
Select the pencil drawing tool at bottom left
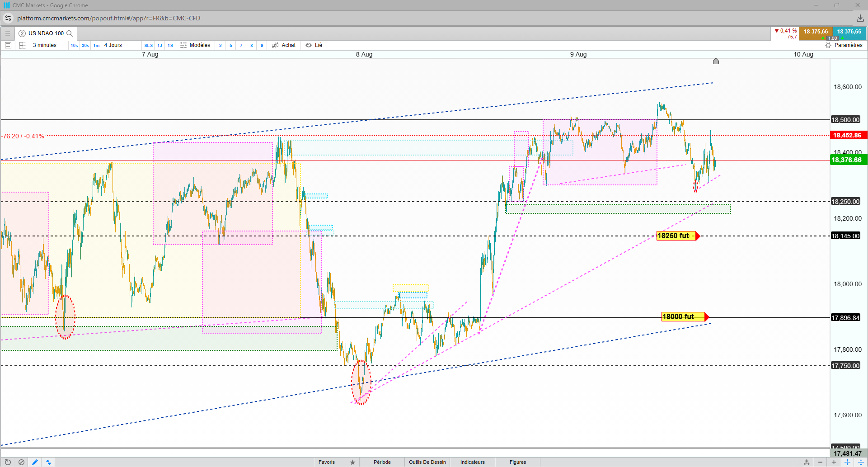click(x=35, y=462)
